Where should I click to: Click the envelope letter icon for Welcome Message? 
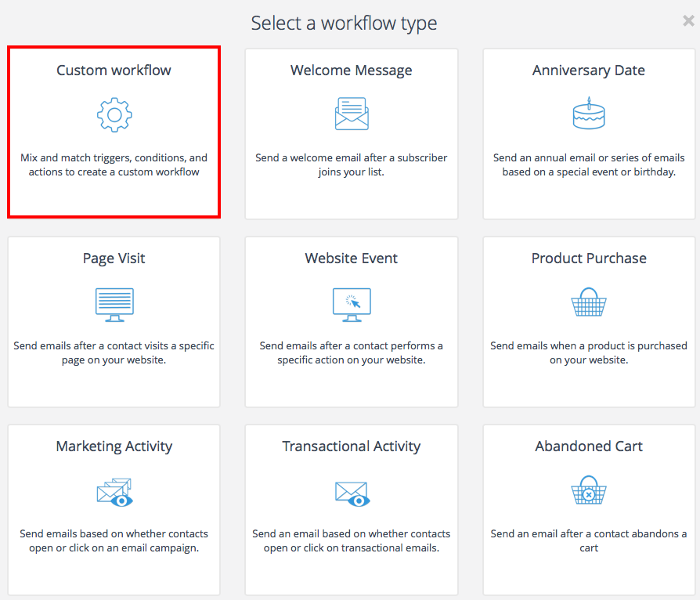[x=352, y=114]
